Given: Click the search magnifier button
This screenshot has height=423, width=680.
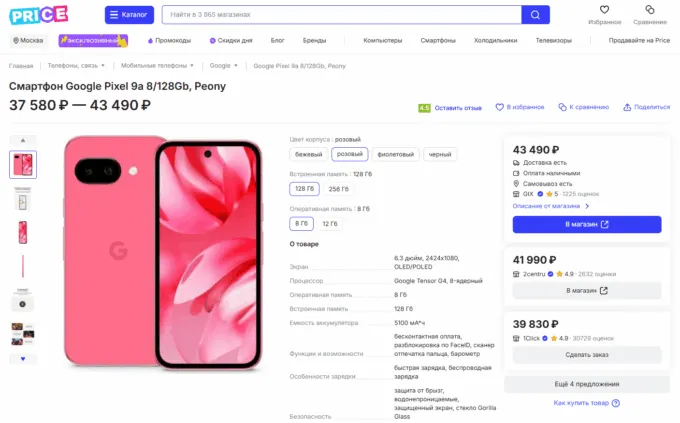Looking at the screenshot, I should (535, 15).
